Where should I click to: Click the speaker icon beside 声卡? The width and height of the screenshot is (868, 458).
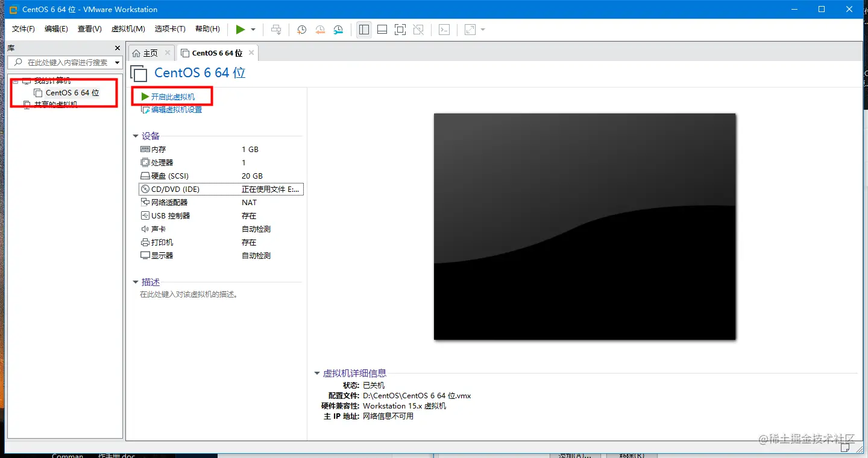(x=145, y=229)
